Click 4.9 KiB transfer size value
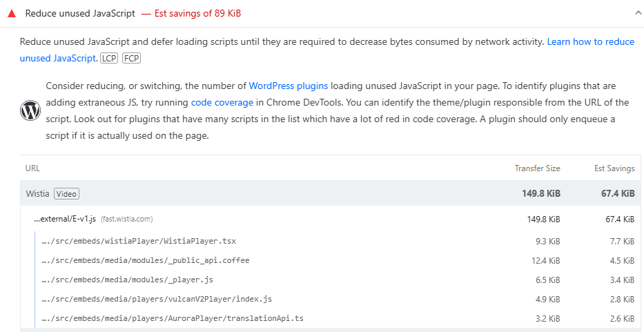Screen dimensions: 644x332 pos(548,299)
